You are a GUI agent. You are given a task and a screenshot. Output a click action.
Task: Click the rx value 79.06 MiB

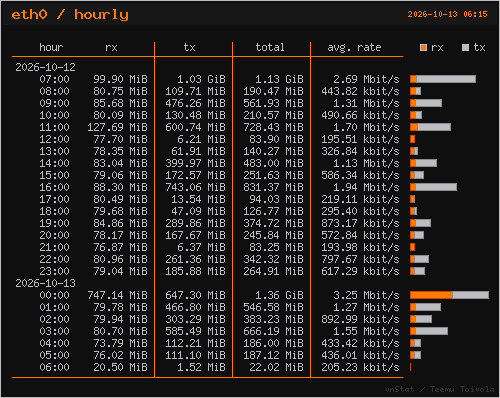pos(120,175)
